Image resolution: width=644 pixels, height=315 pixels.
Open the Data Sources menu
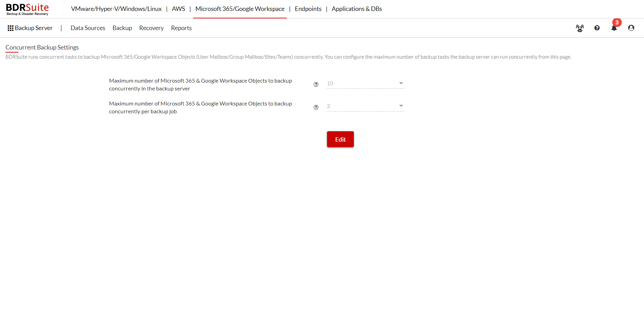tap(88, 28)
